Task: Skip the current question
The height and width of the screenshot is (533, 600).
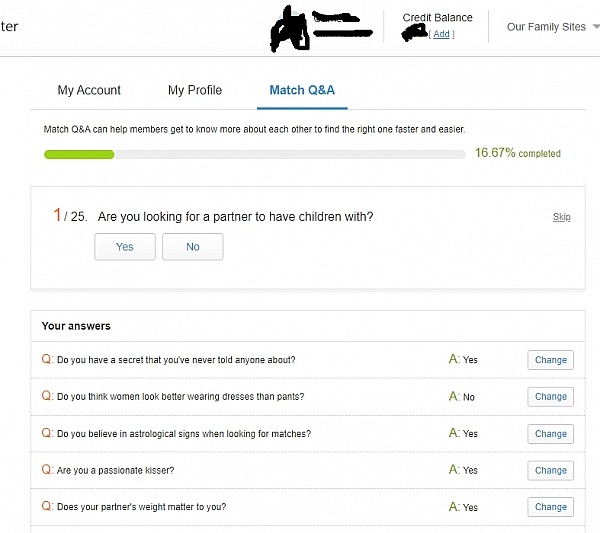Action: 562,217
